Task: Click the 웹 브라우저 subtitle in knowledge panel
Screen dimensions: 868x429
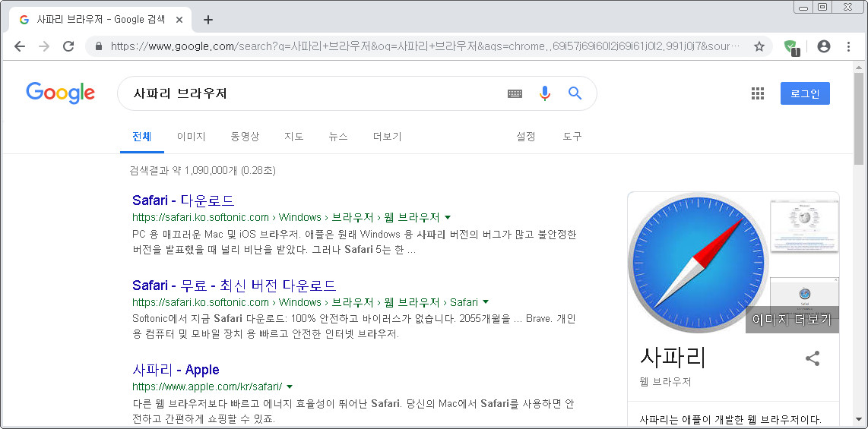Action: point(665,382)
